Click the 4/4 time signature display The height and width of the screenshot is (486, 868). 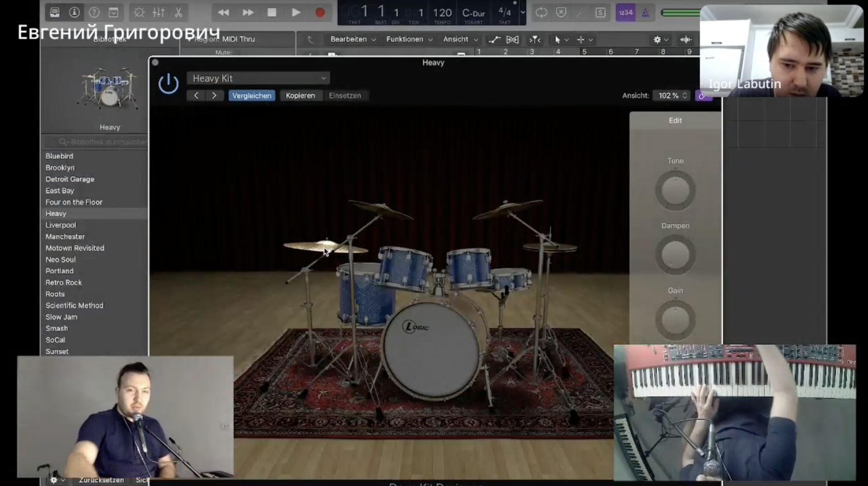tap(504, 11)
